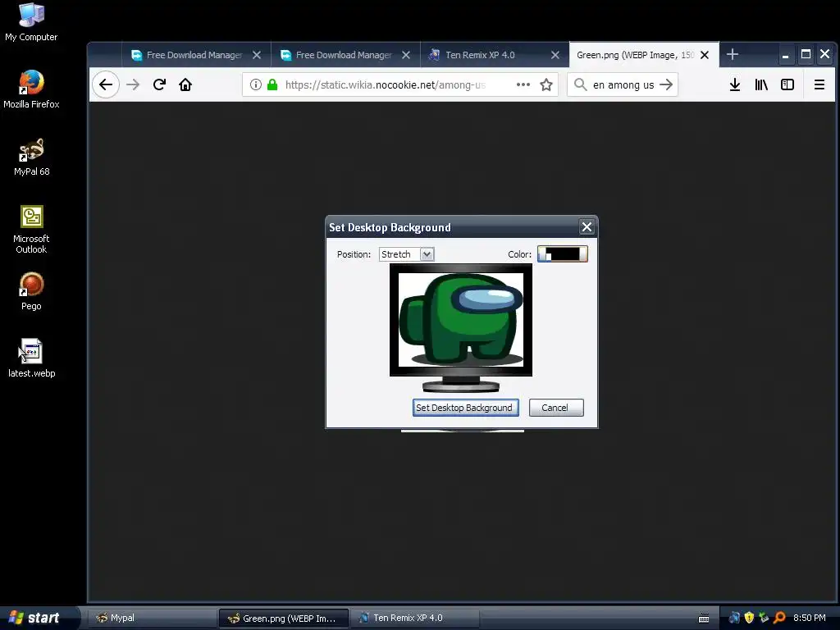
Task: Close the Green.png tab
Action: tap(705, 55)
